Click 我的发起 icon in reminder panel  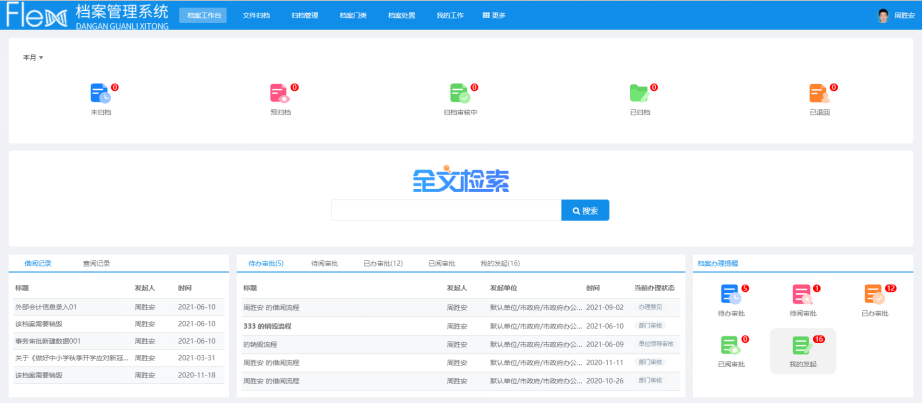(803, 346)
